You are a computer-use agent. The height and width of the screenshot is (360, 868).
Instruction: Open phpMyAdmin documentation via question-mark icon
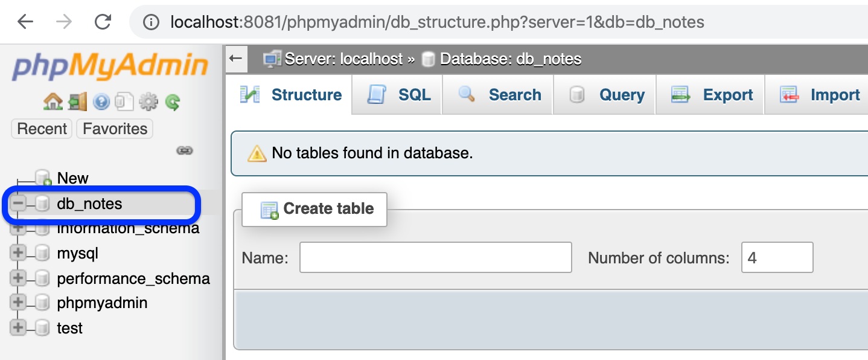[101, 101]
